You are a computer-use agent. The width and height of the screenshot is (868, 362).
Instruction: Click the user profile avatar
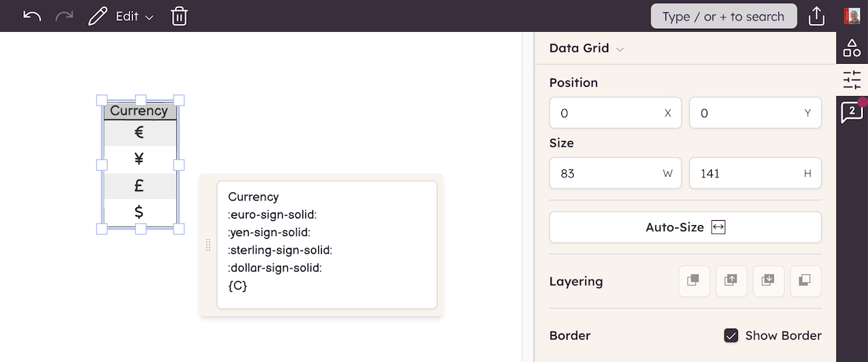pos(852,16)
